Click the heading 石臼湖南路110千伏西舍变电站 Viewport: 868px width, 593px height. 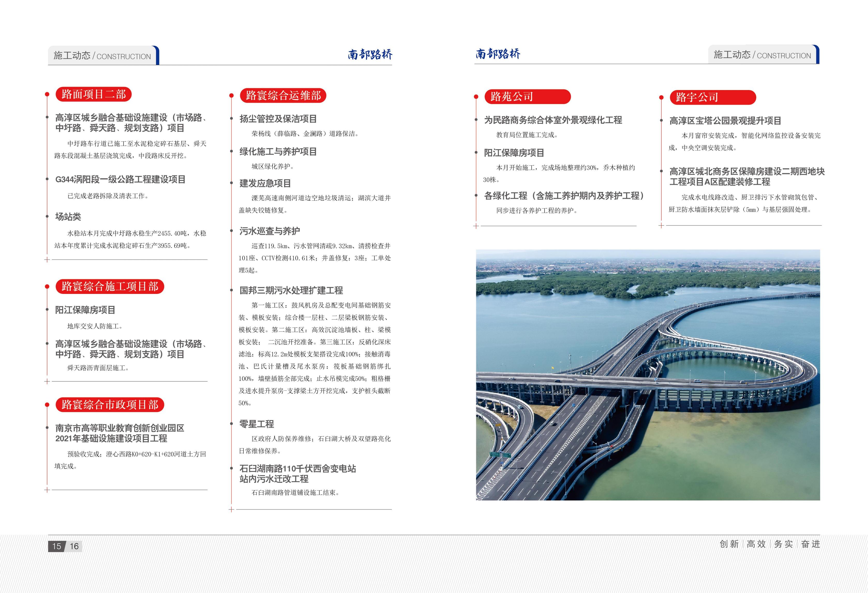pos(298,469)
